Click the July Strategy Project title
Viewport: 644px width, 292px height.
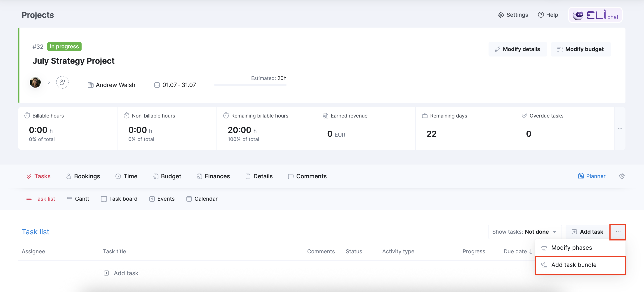pos(73,61)
